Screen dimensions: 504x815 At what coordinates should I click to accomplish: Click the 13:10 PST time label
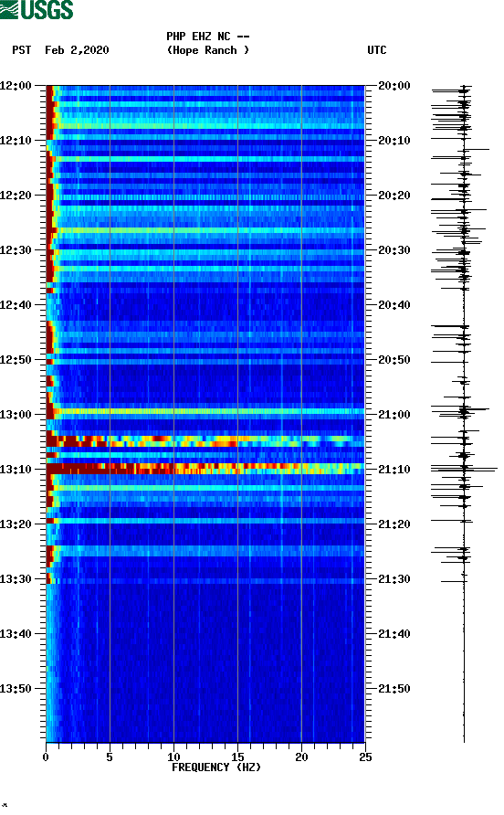[x=16, y=470]
